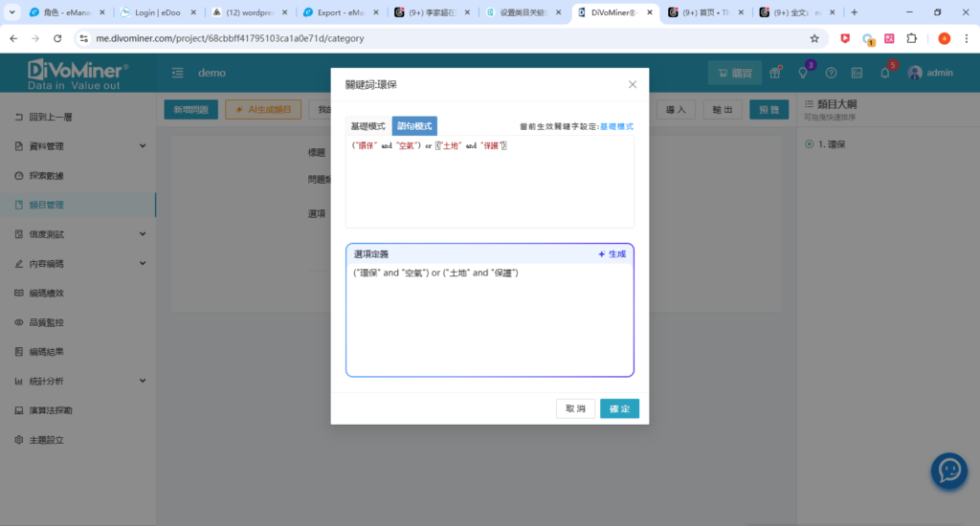This screenshot has width=980, height=526.
Task: Switch to the 基礎模式 tab
Action: (x=367, y=126)
